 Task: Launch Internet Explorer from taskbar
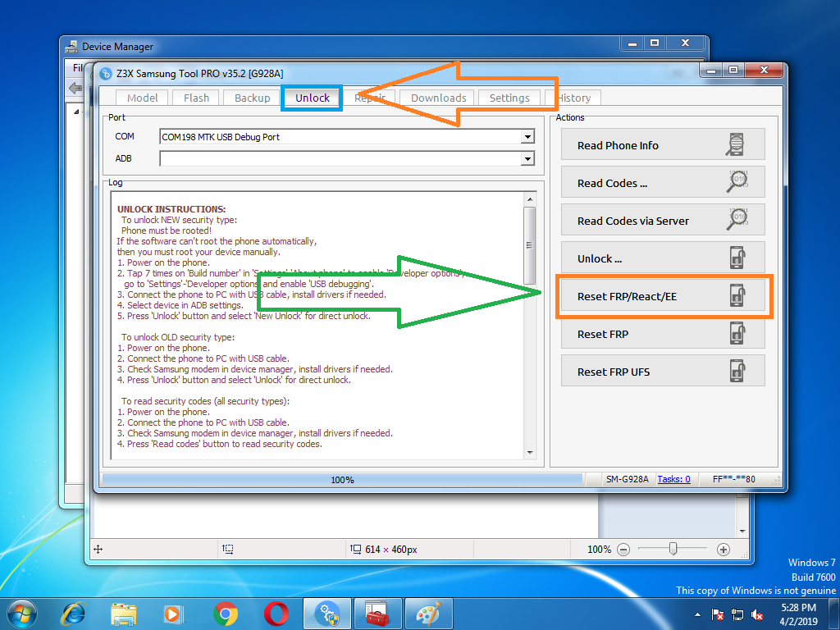(x=73, y=614)
